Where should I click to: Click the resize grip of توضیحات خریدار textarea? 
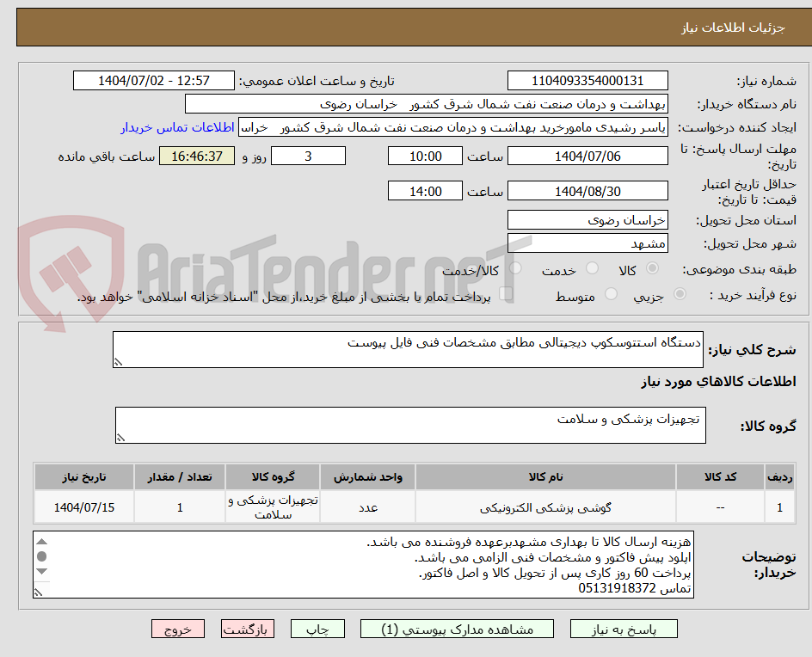click(38, 592)
